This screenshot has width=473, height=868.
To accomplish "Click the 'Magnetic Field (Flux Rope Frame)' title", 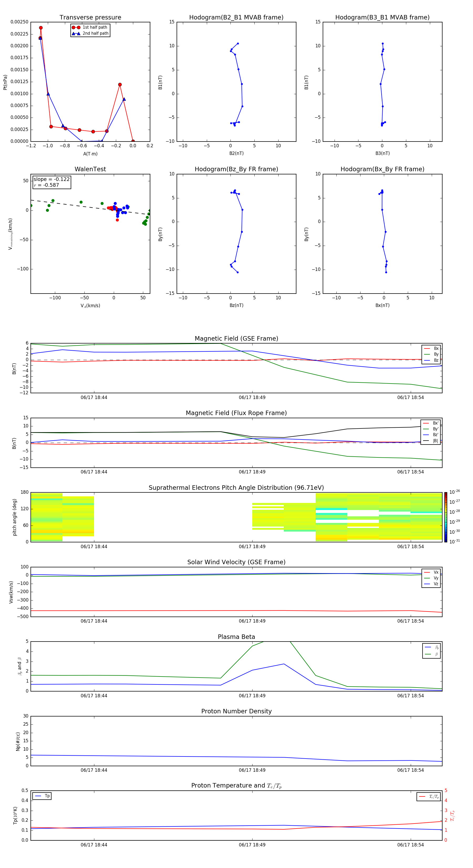I will (236, 413).
